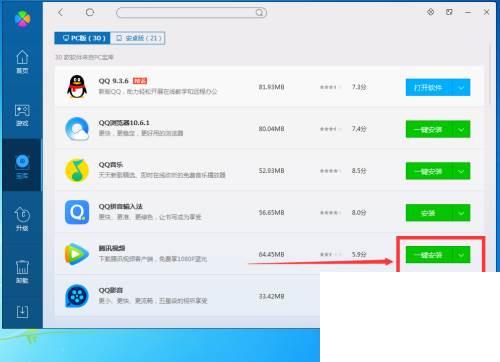
Task: Click the 5.9分 rating of 腾讯视频
Action: pos(359,254)
